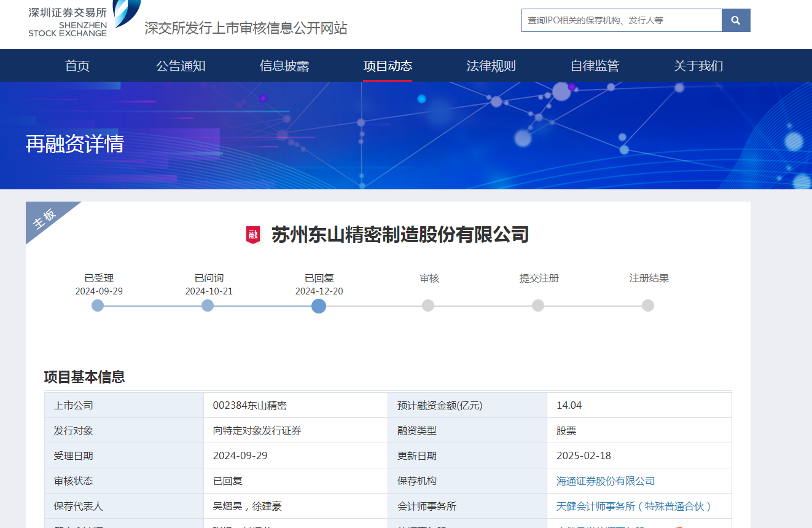Click the 2024-12-20 date under 已回复
This screenshot has width=812, height=528.
[x=319, y=291]
